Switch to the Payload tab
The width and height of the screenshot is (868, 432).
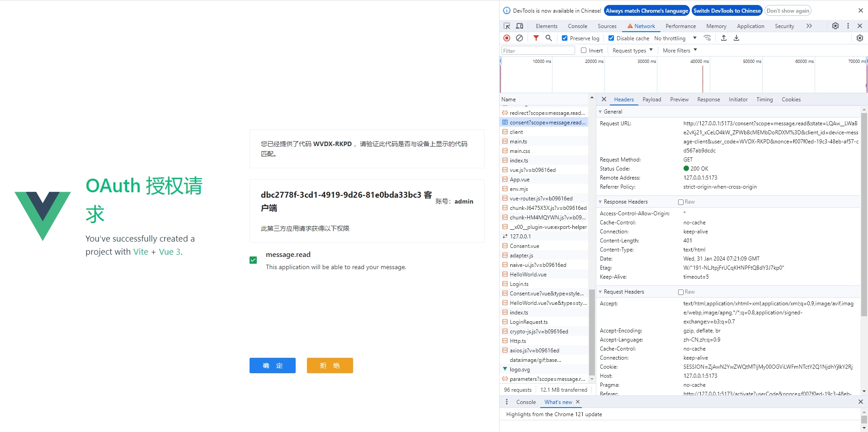tap(651, 100)
